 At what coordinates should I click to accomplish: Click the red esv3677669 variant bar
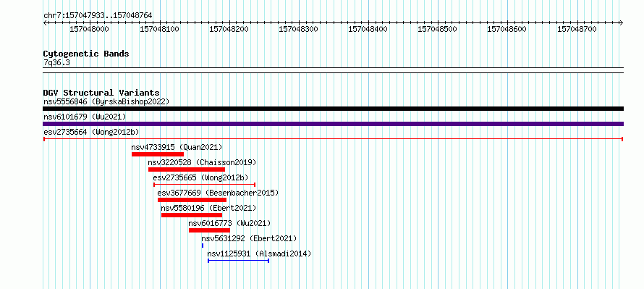(192, 200)
